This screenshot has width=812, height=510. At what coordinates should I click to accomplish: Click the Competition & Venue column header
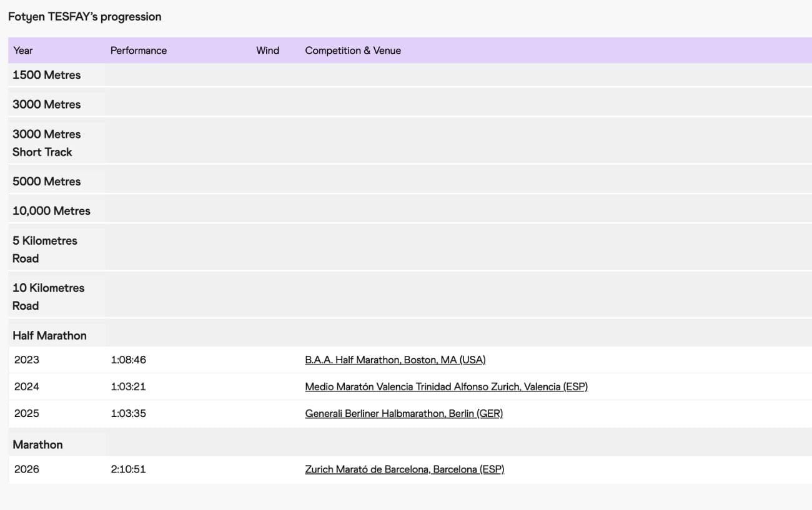[x=353, y=51]
